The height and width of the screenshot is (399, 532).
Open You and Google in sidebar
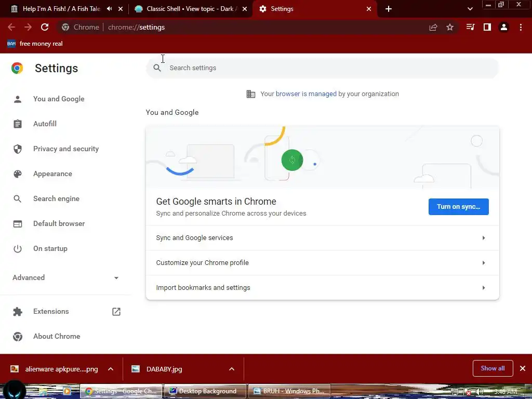[59, 99]
